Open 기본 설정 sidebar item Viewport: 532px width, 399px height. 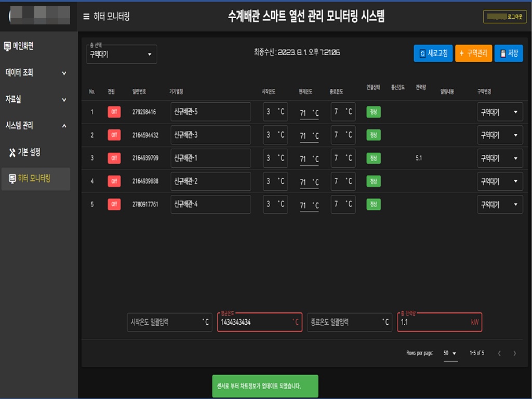point(36,153)
